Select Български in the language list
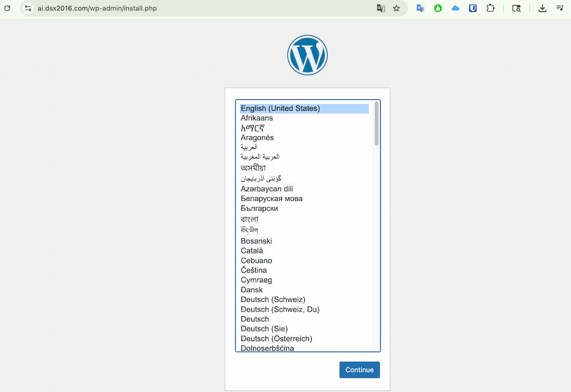The width and height of the screenshot is (571, 392). [304, 209]
